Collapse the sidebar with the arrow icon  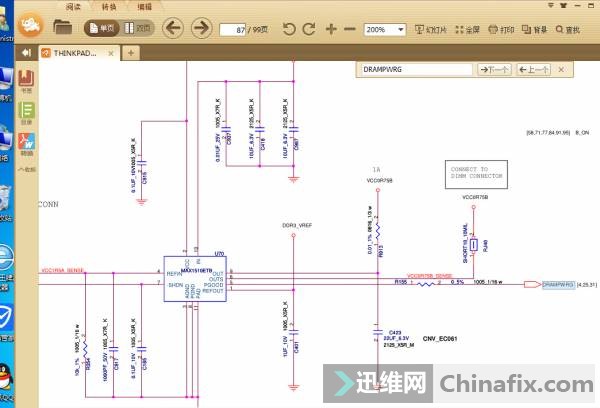pyautogui.click(x=26, y=52)
